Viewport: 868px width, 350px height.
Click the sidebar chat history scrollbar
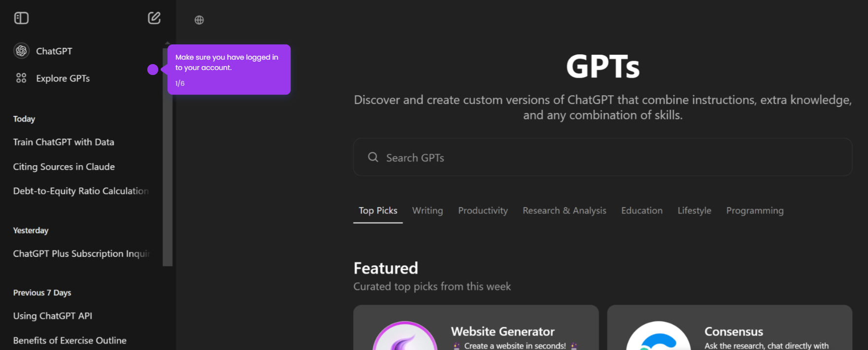[x=167, y=156]
